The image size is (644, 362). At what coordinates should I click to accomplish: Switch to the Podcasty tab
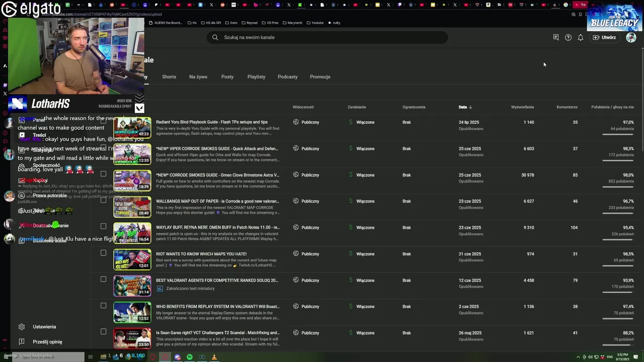pyautogui.click(x=288, y=77)
